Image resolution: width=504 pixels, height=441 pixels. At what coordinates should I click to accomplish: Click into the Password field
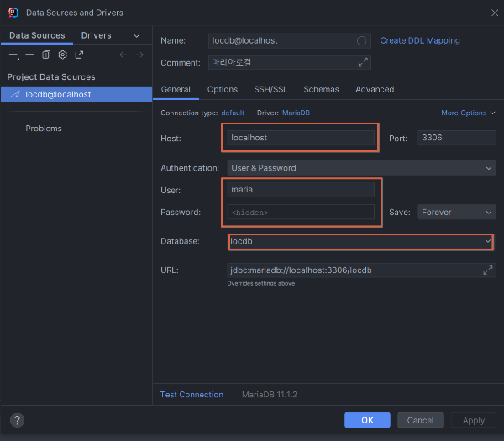click(x=301, y=213)
